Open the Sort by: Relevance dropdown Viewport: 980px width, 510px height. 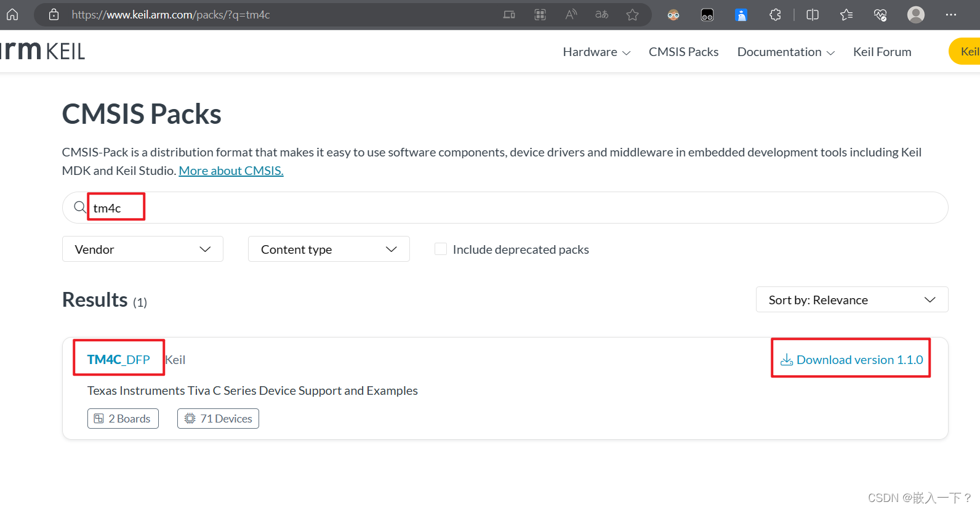(852, 299)
